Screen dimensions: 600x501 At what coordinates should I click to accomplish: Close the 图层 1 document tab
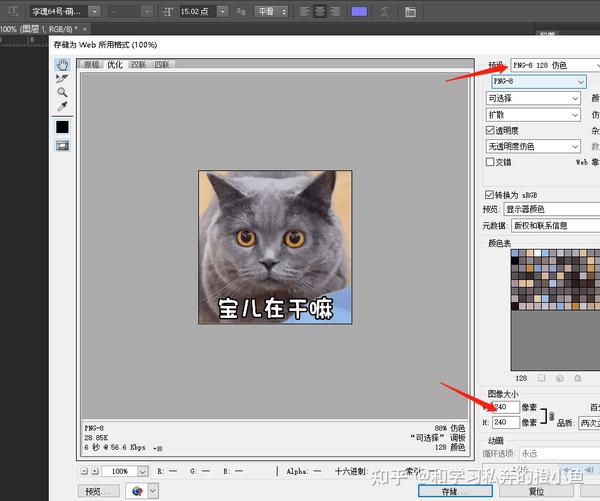tap(85, 29)
